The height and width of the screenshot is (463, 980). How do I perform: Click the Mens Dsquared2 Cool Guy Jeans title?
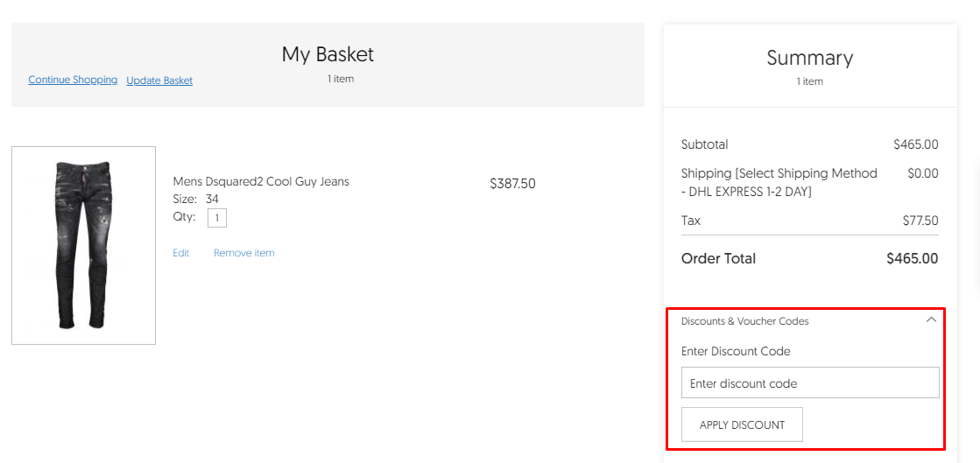click(261, 182)
